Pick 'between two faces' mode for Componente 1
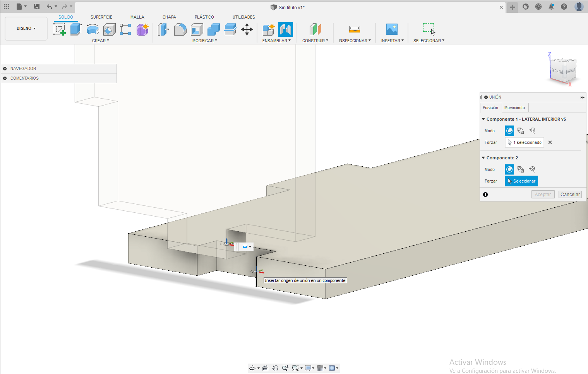This screenshot has width=588, height=374. coord(521,131)
